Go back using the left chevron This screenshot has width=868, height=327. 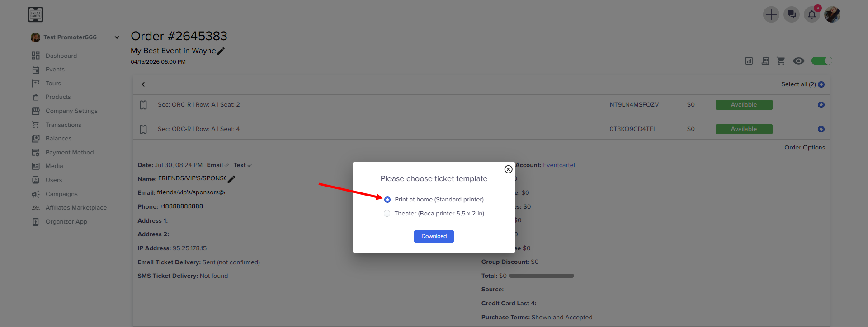(143, 84)
